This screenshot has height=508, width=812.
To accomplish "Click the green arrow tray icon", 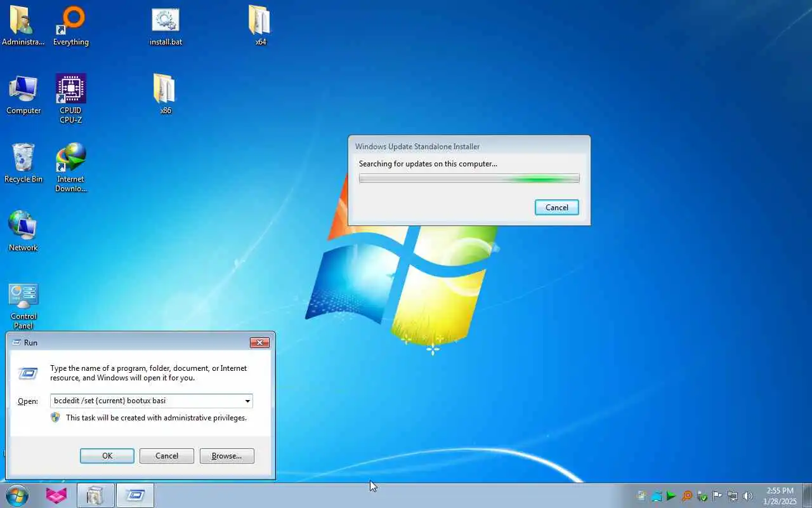I will pos(671,496).
